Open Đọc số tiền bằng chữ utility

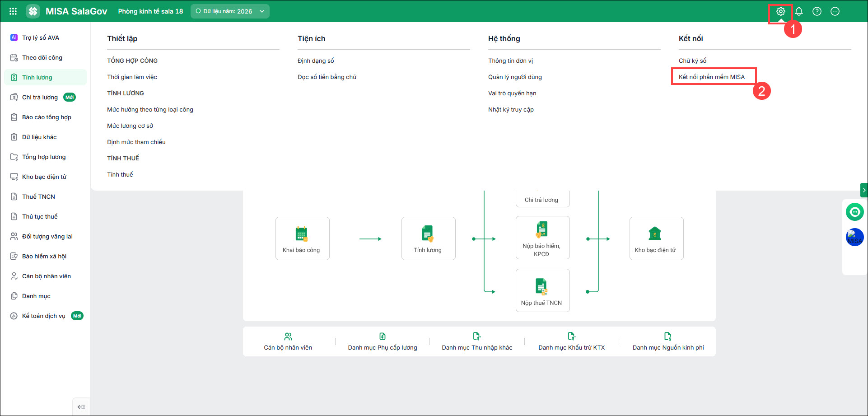pos(327,77)
